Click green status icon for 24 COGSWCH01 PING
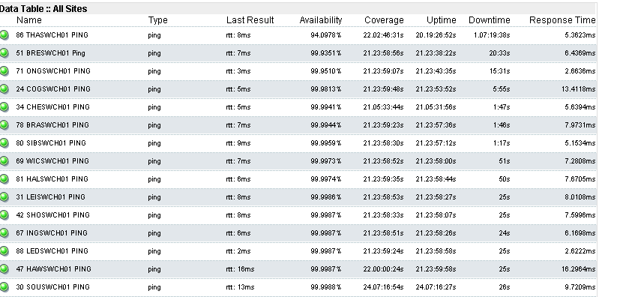644x297 pixels. [4, 89]
